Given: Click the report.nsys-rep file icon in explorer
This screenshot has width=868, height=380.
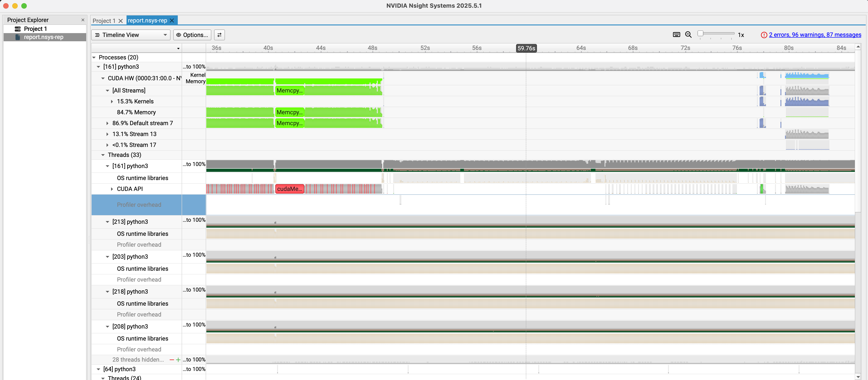Looking at the screenshot, I should (x=18, y=37).
